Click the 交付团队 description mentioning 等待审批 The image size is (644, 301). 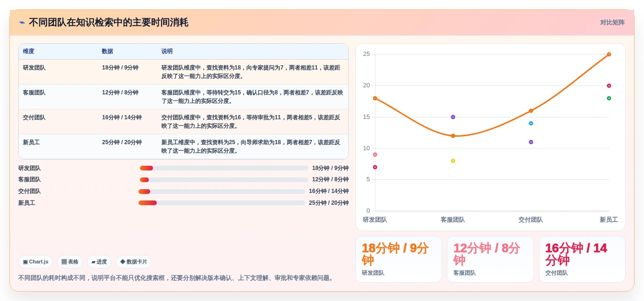click(x=251, y=122)
